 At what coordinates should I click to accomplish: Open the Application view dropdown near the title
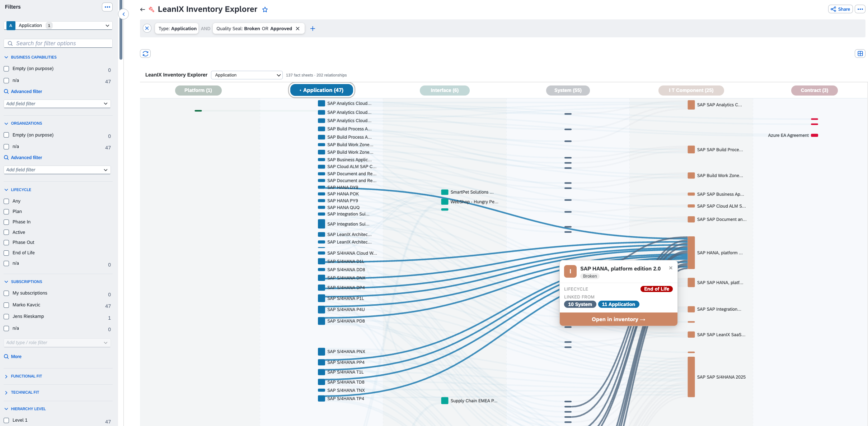(x=247, y=75)
